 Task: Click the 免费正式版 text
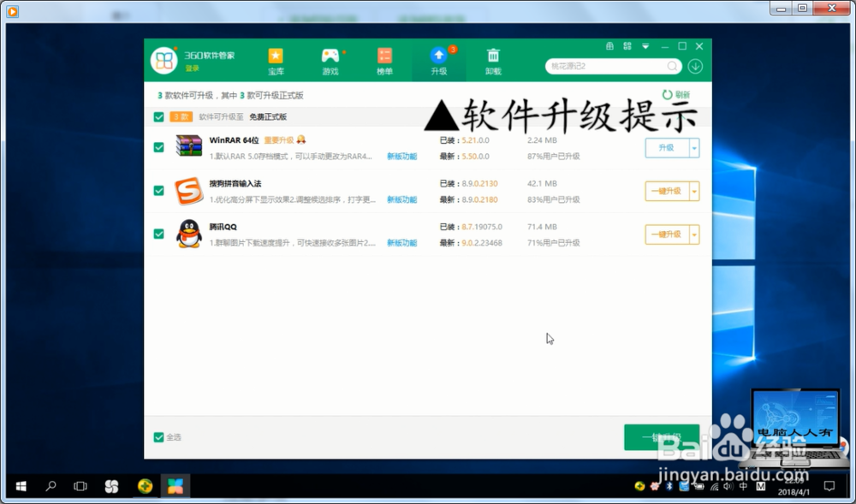tap(268, 116)
